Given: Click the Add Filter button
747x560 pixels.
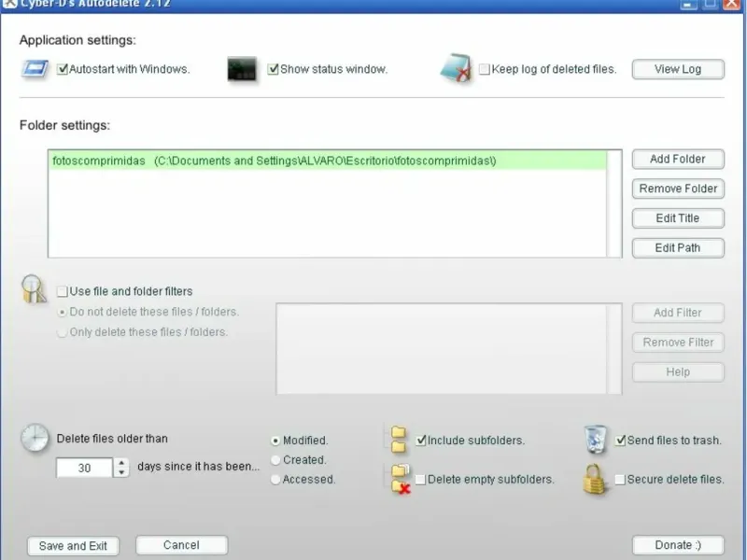Looking at the screenshot, I should pos(678,313).
